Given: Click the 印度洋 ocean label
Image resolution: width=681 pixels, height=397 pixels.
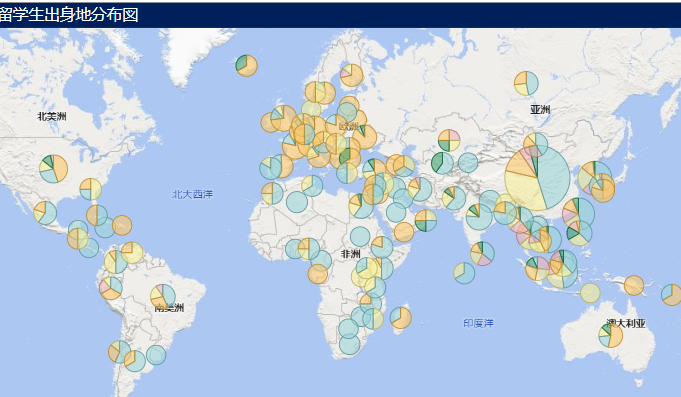Looking at the screenshot, I should [x=478, y=323].
